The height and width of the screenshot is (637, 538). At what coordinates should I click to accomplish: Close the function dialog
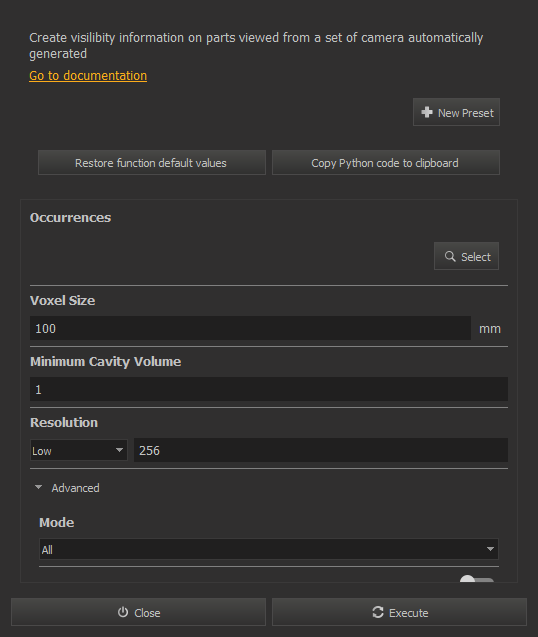[x=138, y=612]
